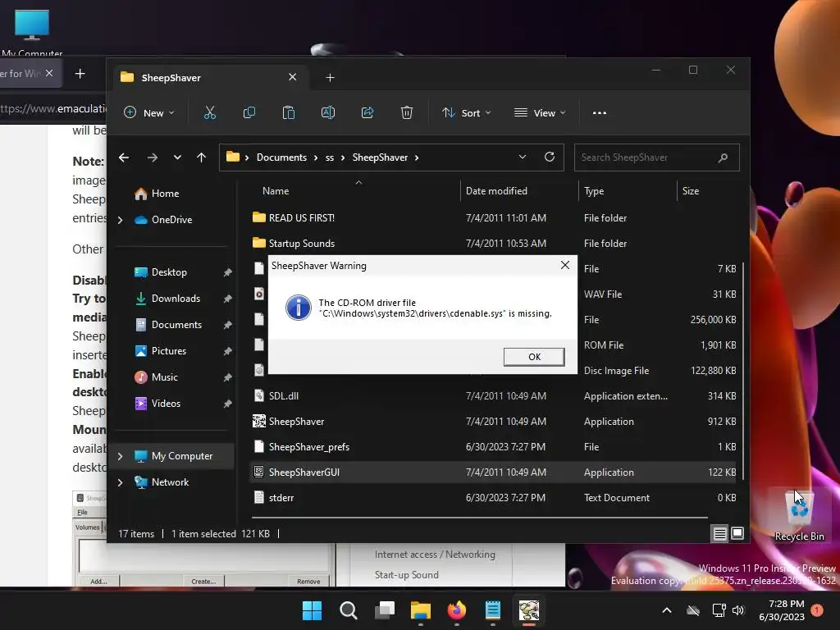Open Pictures in navigation pane
This screenshot has height=630, width=840.
(169, 351)
